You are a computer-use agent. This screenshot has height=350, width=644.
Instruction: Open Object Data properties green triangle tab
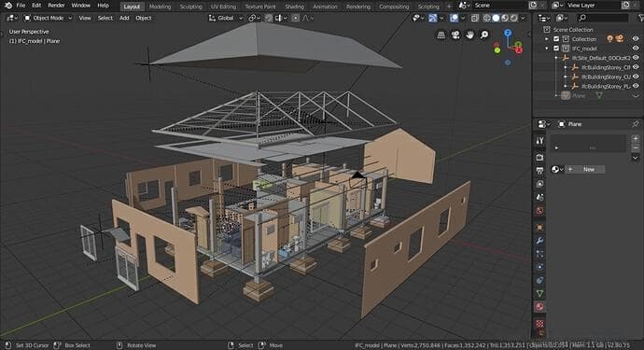coord(539,293)
